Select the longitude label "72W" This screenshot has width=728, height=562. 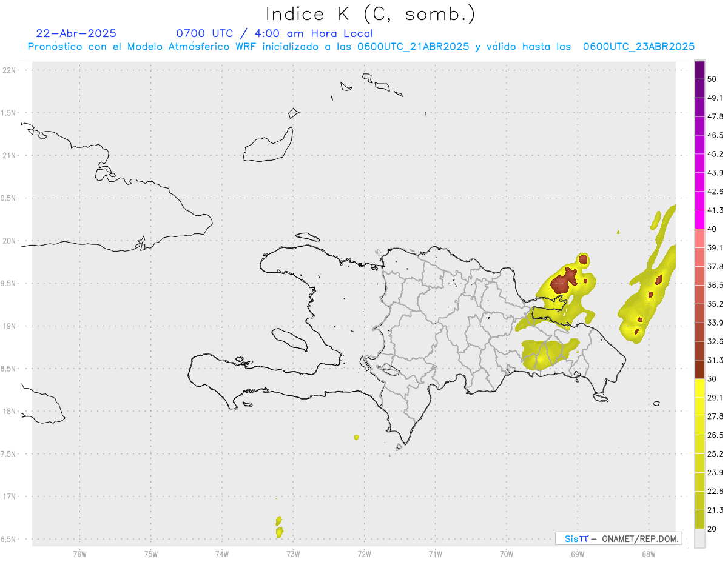364,554
